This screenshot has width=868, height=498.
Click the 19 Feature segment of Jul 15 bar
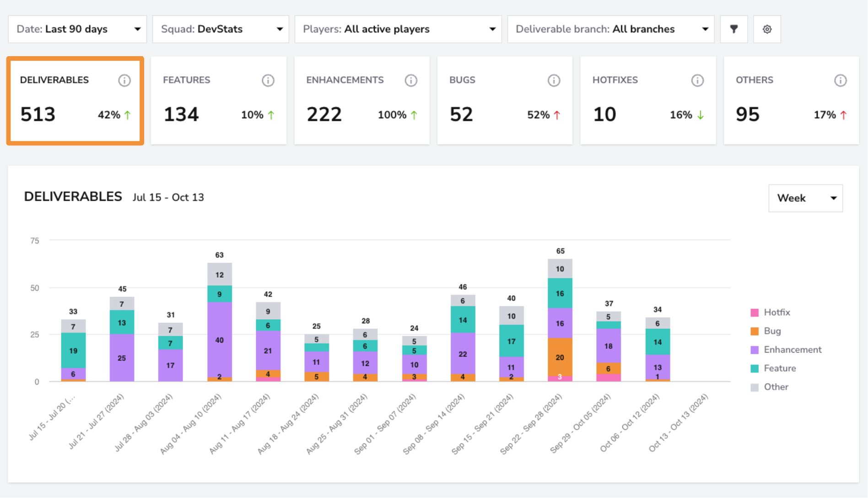pos(73,351)
